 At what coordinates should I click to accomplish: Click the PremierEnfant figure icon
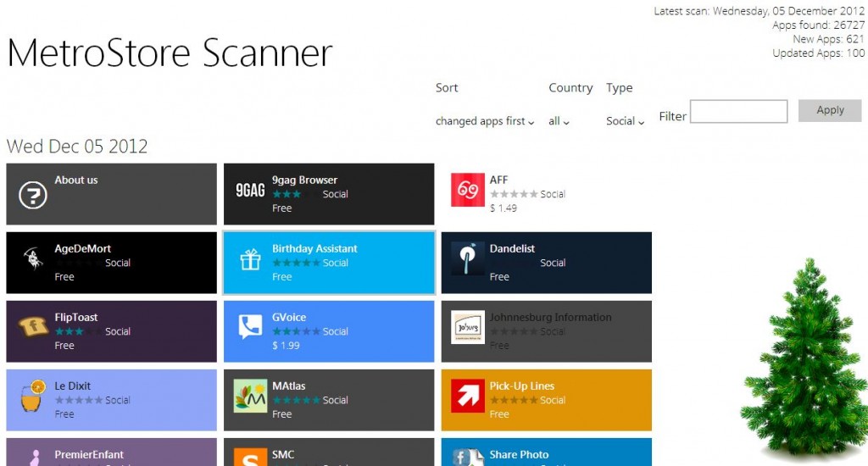click(36, 458)
